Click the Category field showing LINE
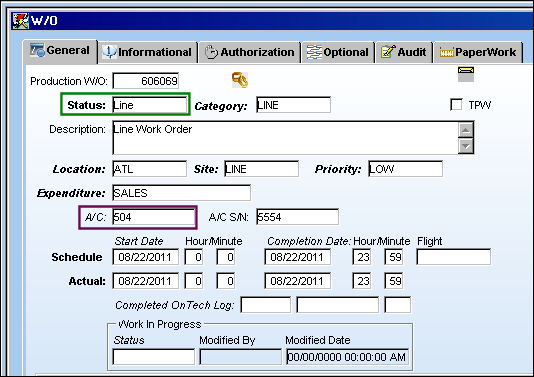This screenshot has width=534, height=377. coord(293,105)
